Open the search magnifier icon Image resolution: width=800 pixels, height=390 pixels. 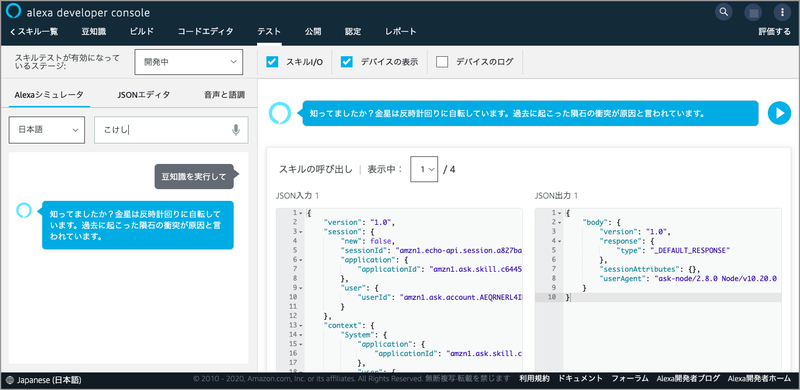(x=723, y=12)
